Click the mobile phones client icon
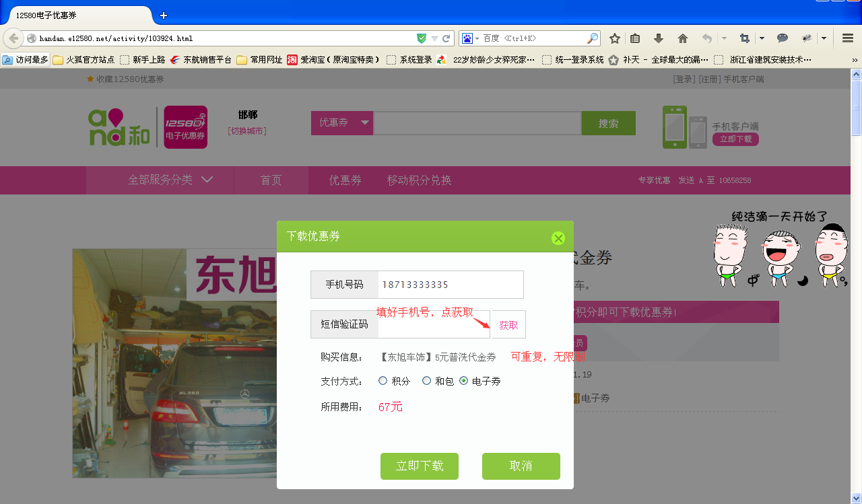The width and height of the screenshot is (862, 504). point(685,127)
